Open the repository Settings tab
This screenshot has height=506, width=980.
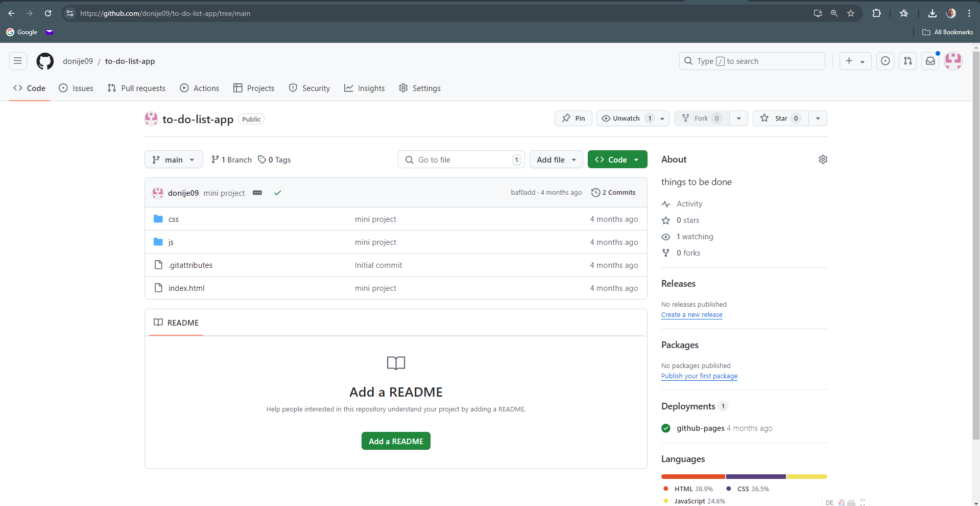420,88
